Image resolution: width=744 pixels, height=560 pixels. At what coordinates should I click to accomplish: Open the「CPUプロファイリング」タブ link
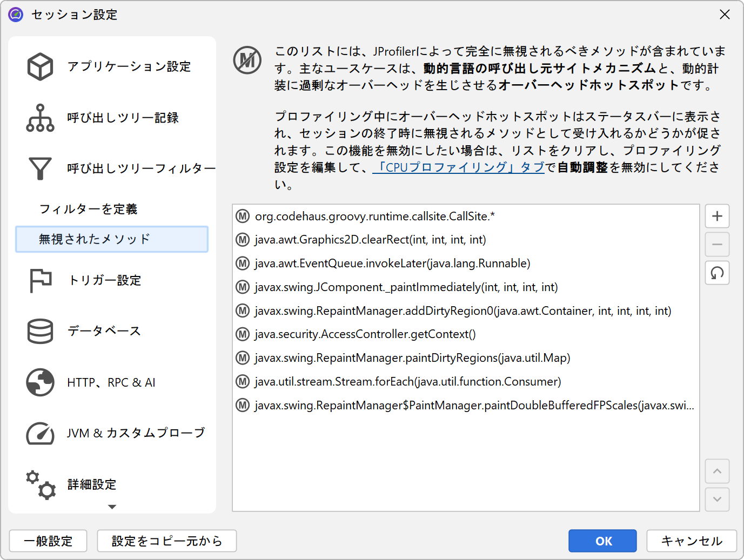point(458,167)
